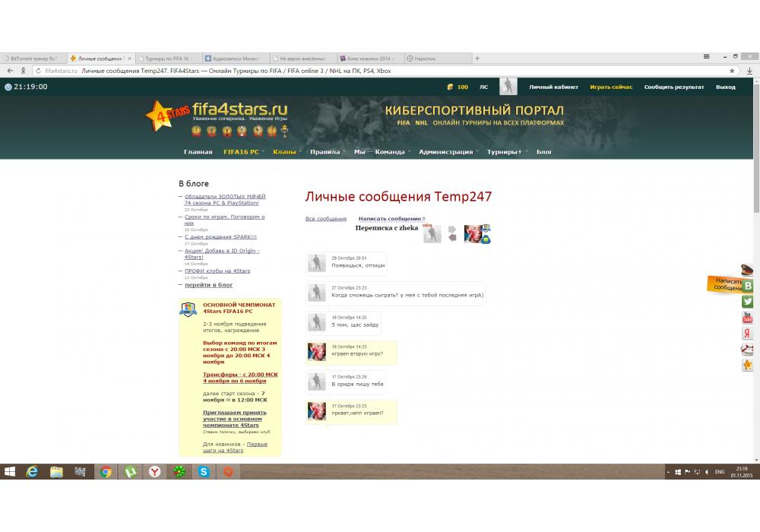Click the Играть сейчас link

[611, 87]
